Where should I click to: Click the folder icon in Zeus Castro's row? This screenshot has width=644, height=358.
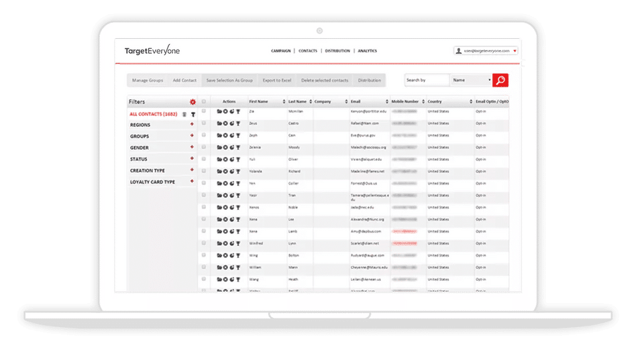pos(219,123)
